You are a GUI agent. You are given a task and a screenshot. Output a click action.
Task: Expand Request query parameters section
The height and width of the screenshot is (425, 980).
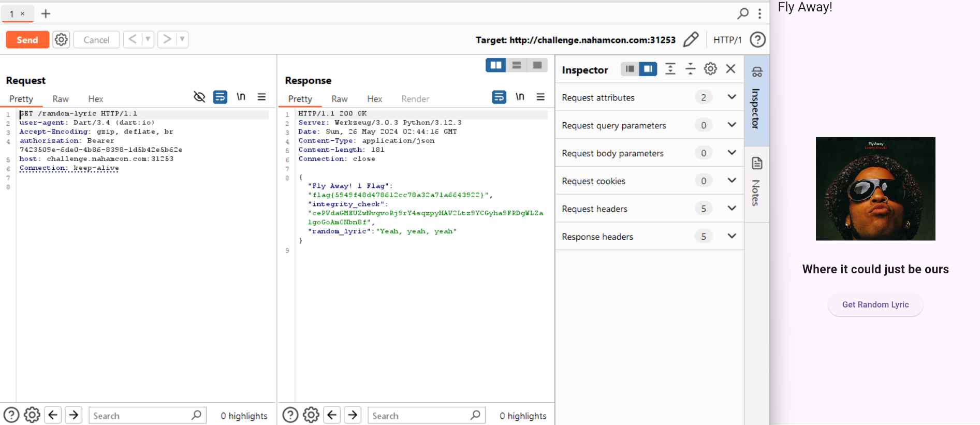[650, 125]
